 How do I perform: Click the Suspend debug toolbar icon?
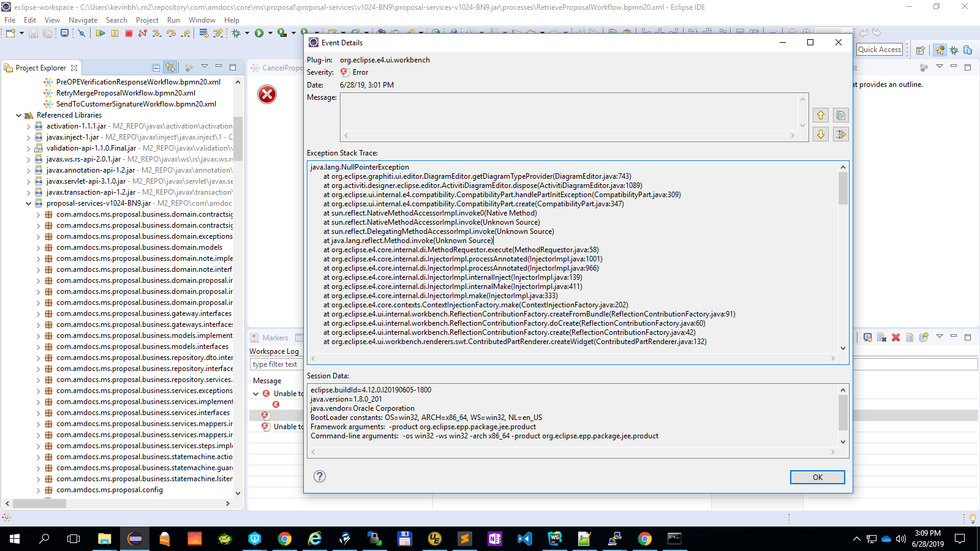pos(115,33)
